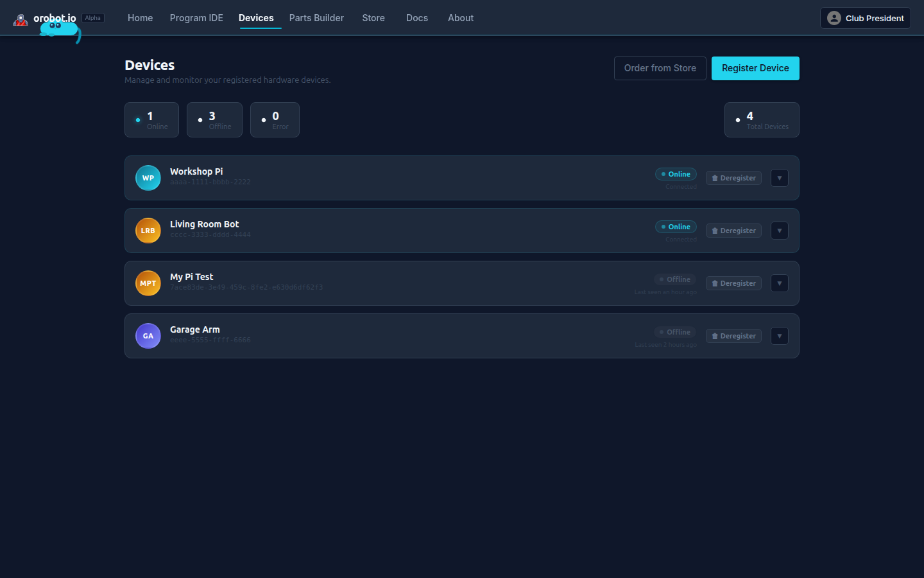Deregister the Living Room Bot device
Viewport: 924px width, 578px height.
pos(733,231)
